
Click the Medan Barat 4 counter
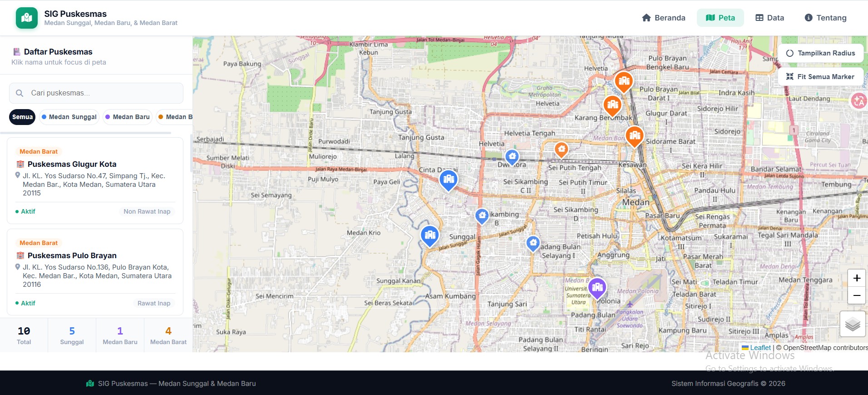click(x=168, y=335)
